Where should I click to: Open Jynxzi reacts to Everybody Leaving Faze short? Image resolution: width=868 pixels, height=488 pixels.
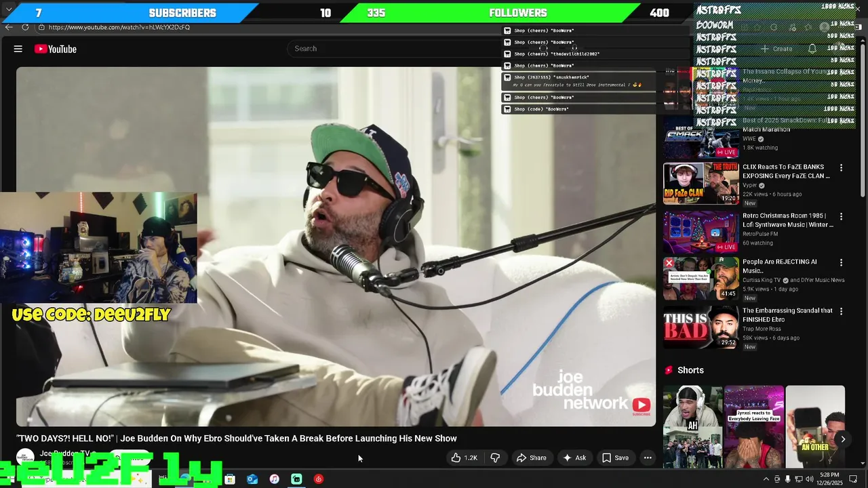click(754, 426)
